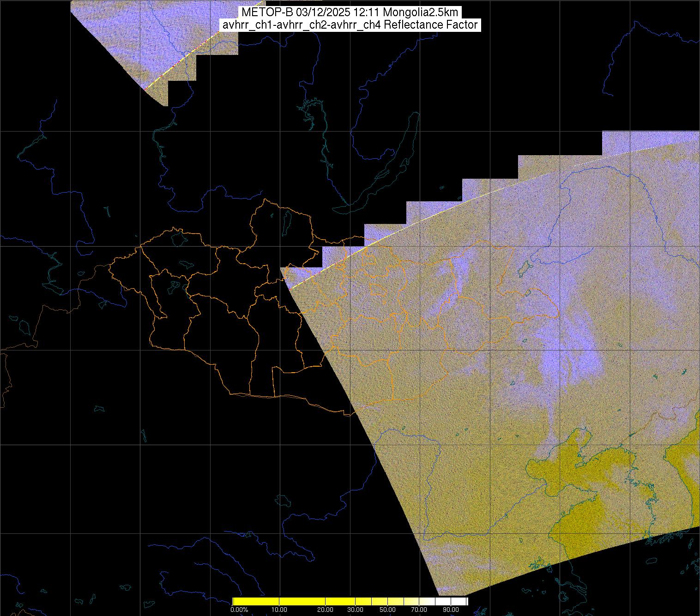Select the 10.00 colorbar tick label
The image size is (700, 616).
(x=279, y=610)
